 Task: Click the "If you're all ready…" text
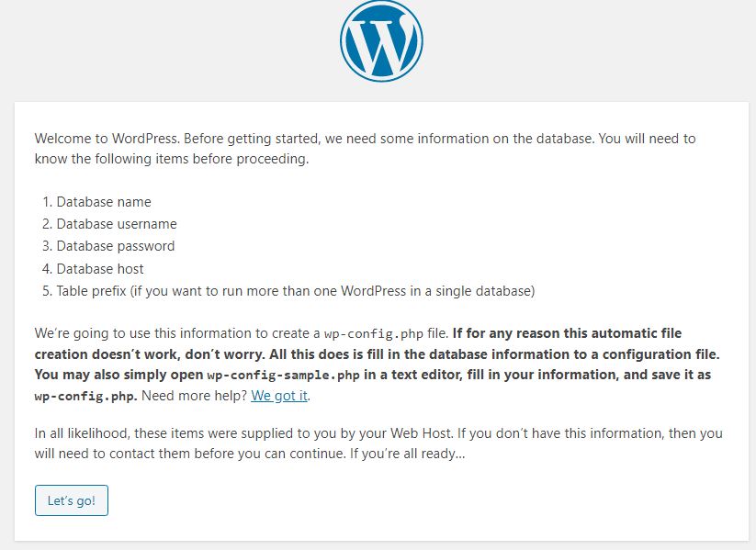pyautogui.click(x=405, y=455)
